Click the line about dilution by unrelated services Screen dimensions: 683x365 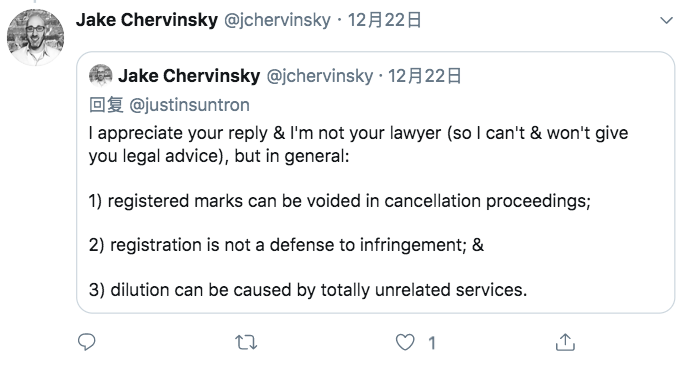pyautogui.click(x=308, y=290)
